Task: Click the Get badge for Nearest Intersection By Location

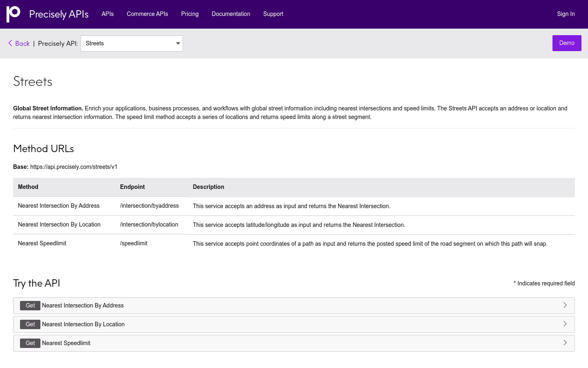Action: point(30,324)
